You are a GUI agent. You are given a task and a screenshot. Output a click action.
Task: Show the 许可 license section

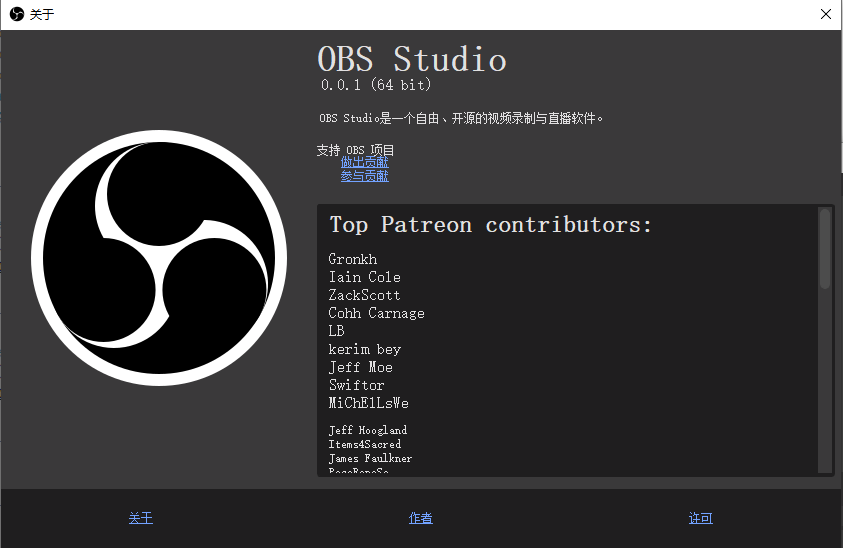tap(701, 518)
